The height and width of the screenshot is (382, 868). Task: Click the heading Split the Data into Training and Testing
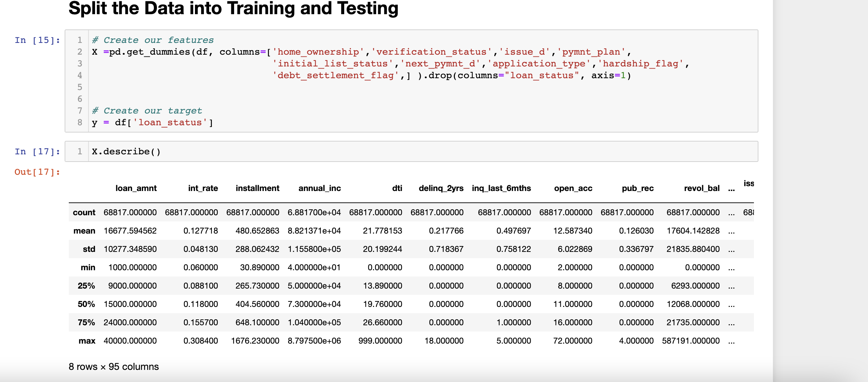[233, 9]
